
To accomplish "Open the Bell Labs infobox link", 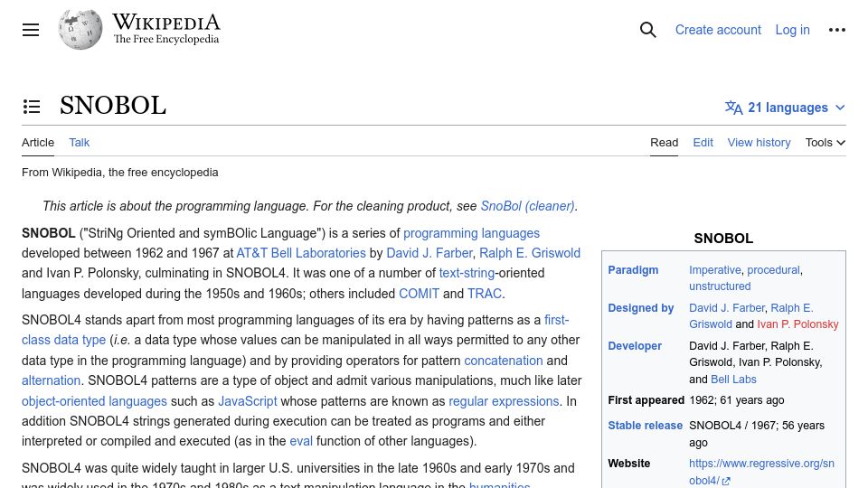I will point(733,379).
